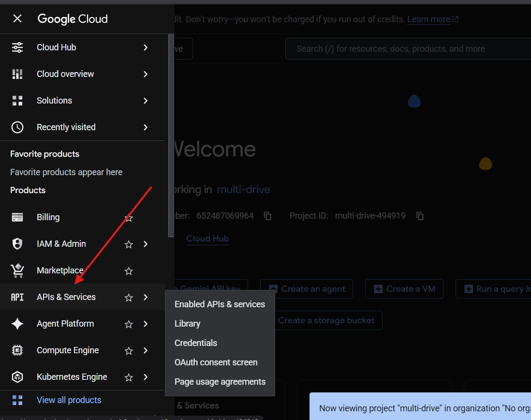Select the IAM & Admin menu label
The height and width of the screenshot is (420, 531).
pos(61,244)
